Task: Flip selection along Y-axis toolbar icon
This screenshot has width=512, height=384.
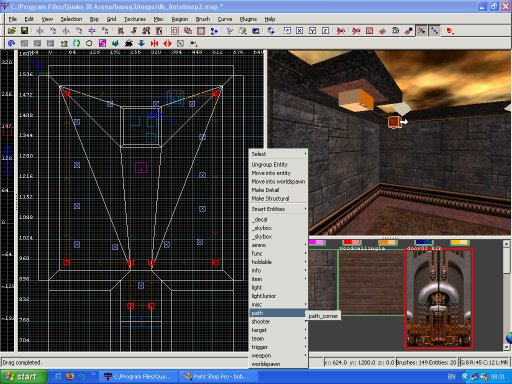Action: pos(66,31)
